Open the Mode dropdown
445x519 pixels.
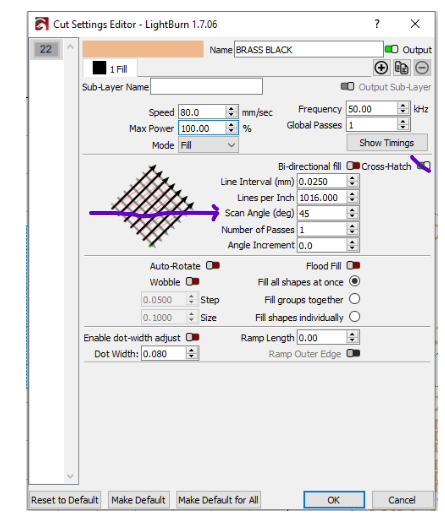208,145
